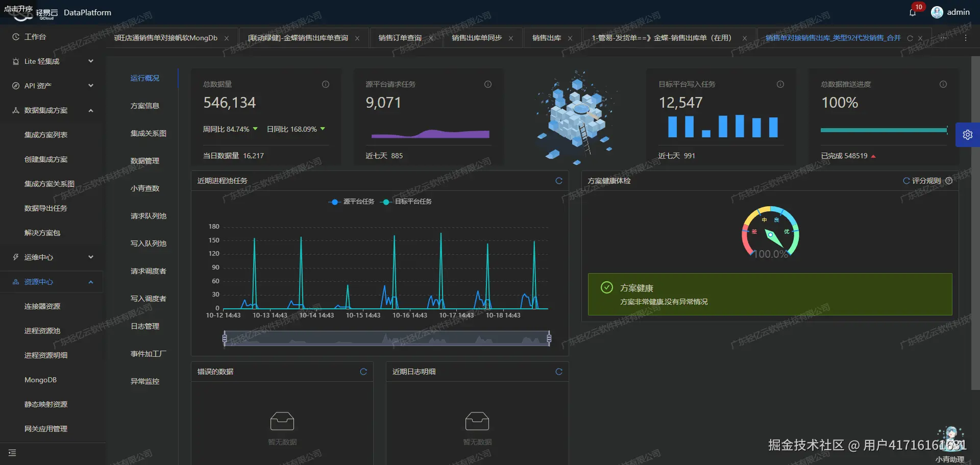Viewport: 980px width, 465px height.
Task: Open the settings gear panel
Action: coord(967,135)
